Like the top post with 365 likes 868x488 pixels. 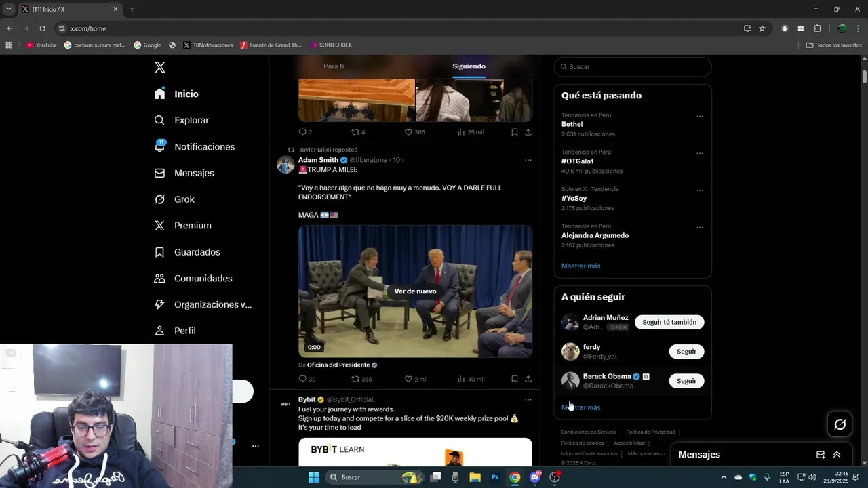414,132
